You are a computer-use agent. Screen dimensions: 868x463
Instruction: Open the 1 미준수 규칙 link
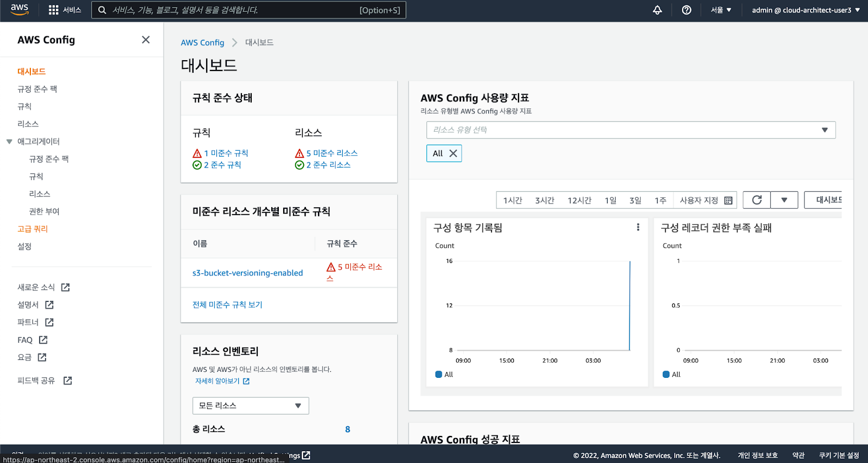click(x=226, y=153)
